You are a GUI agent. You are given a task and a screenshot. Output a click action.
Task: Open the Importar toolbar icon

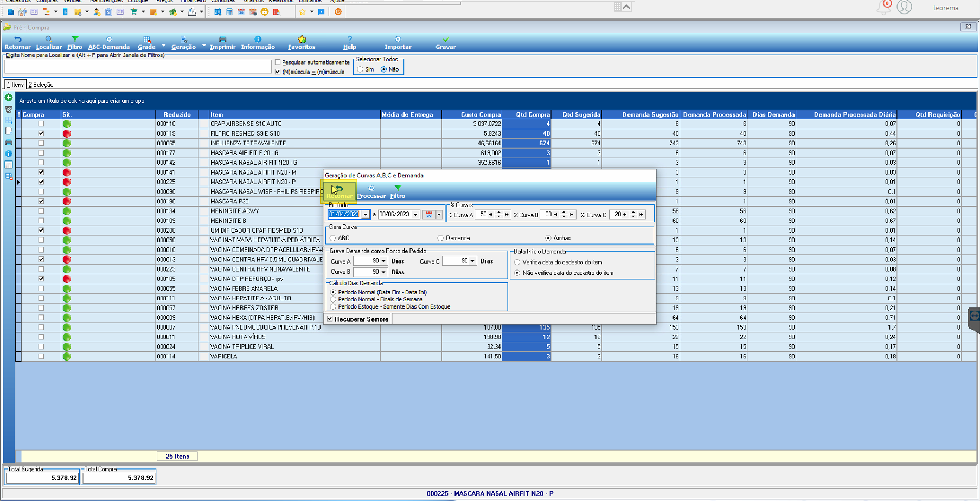(398, 39)
